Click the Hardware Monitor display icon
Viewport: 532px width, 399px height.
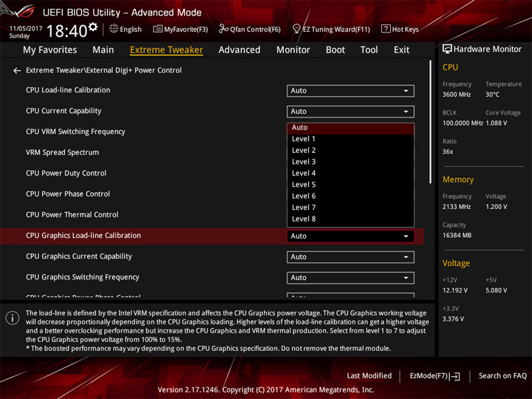pos(447,49)
